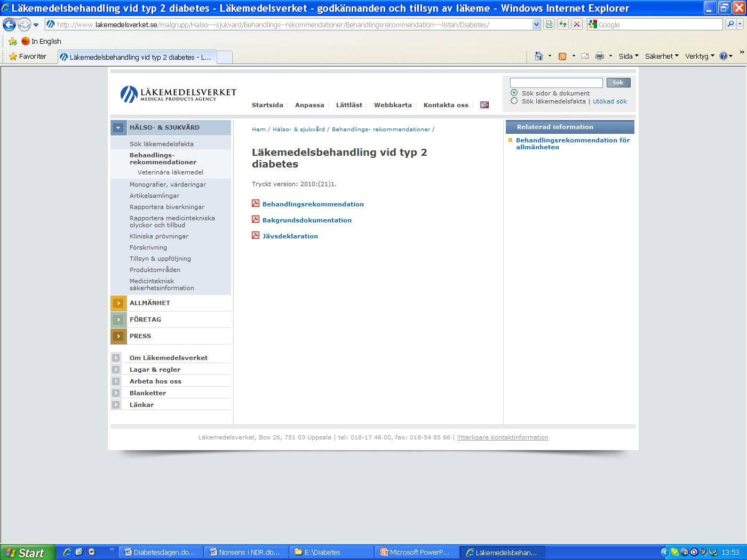747x560 pixels.
Task: Open Veterinära läkemedel sidebar item
Action: tap(170, 172)
